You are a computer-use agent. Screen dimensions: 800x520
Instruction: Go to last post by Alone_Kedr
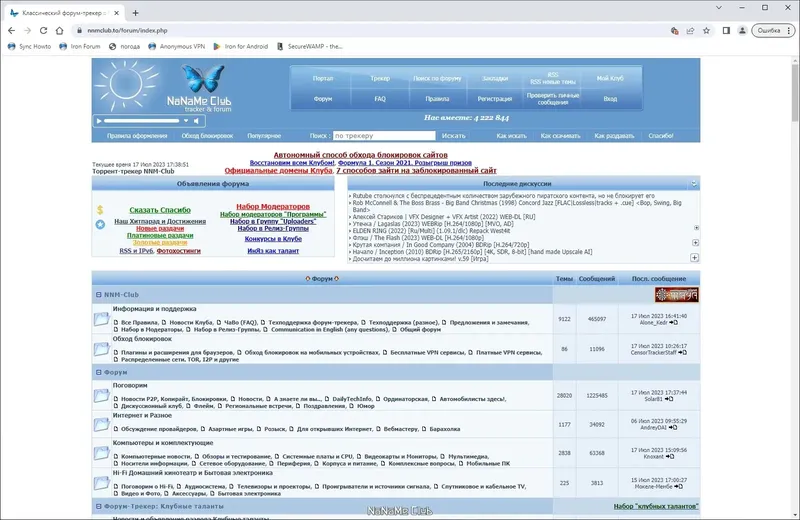coord(674,323)
